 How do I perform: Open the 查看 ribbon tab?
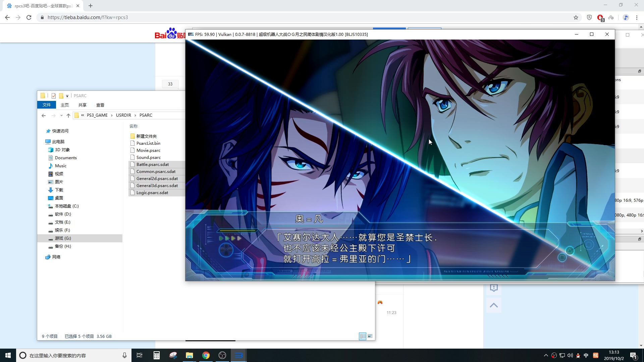point(100,105)
